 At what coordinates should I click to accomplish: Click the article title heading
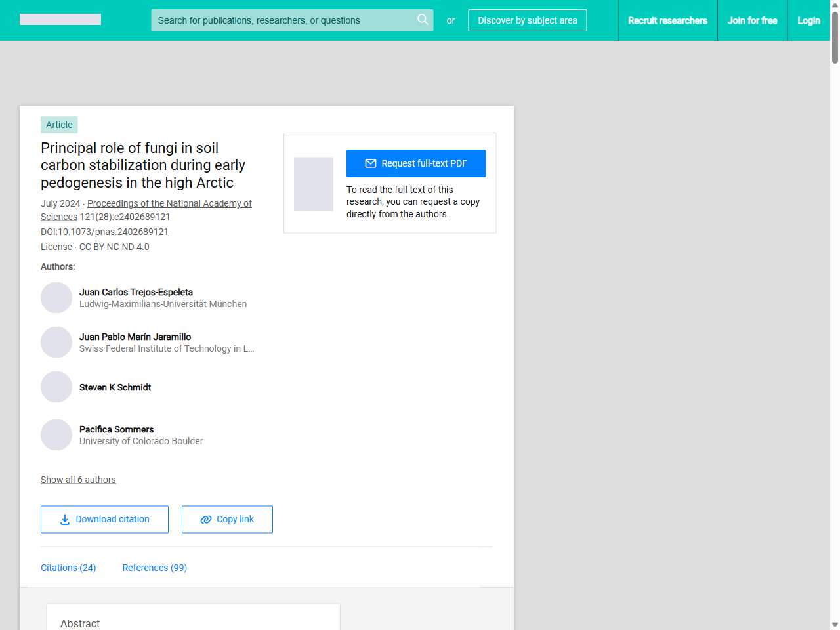tap(143, 165)
